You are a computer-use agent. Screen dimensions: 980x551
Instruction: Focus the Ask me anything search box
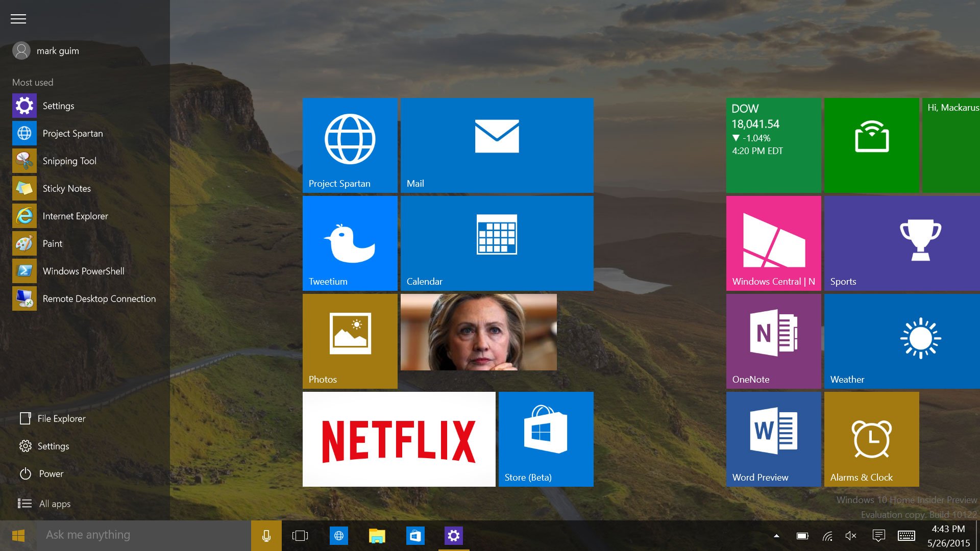point(144,536)
